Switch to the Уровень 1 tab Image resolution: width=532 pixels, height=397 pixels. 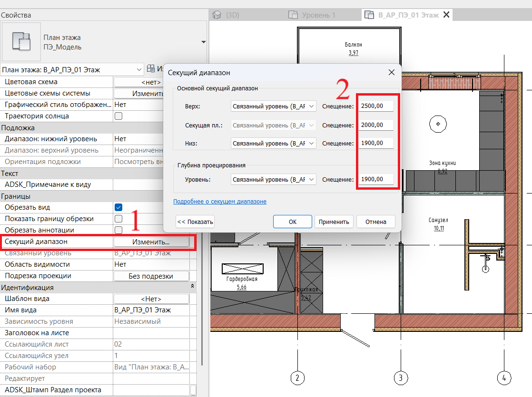click(313, 15)
